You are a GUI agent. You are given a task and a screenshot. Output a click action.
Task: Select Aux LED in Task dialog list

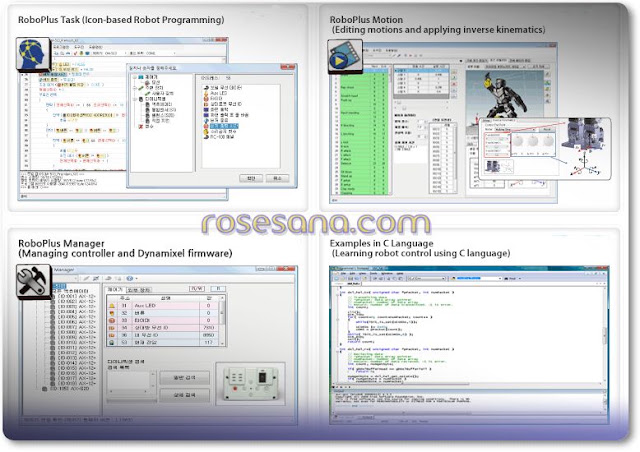218,93
